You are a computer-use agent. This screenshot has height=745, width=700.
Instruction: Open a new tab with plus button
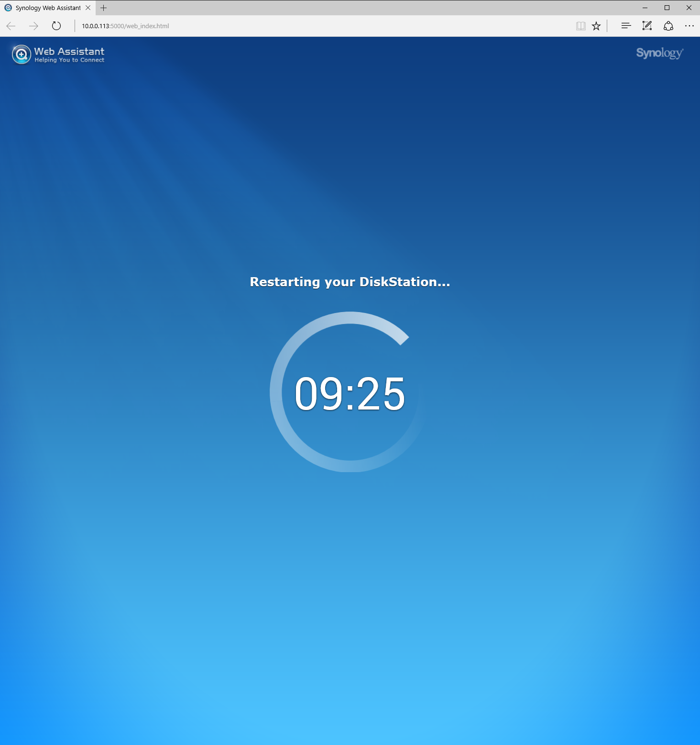pos(103,8)
